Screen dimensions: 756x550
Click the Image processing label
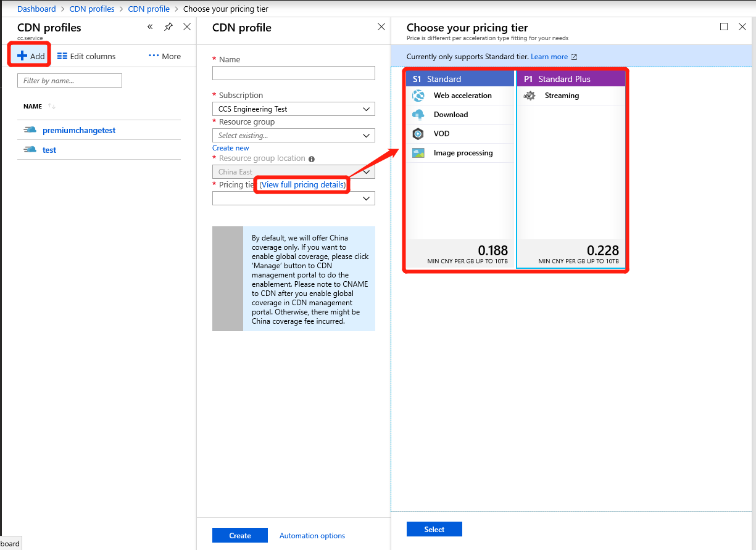(463, 153)
